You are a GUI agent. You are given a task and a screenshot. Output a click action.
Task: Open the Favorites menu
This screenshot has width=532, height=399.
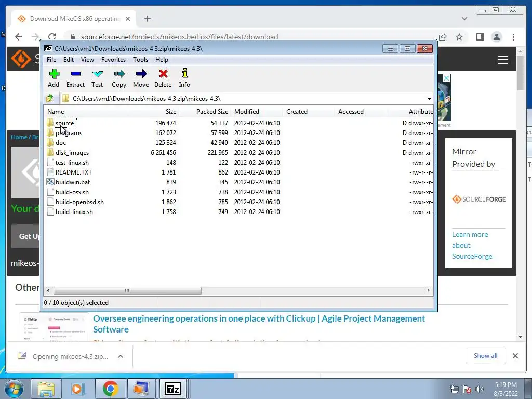tap(113, 60)
